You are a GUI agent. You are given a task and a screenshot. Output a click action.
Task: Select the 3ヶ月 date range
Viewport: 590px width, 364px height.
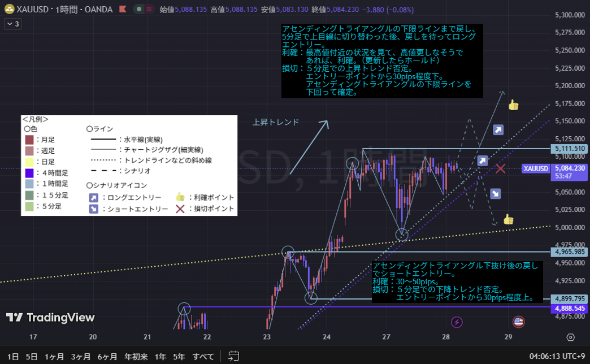[x=81, y=357]
